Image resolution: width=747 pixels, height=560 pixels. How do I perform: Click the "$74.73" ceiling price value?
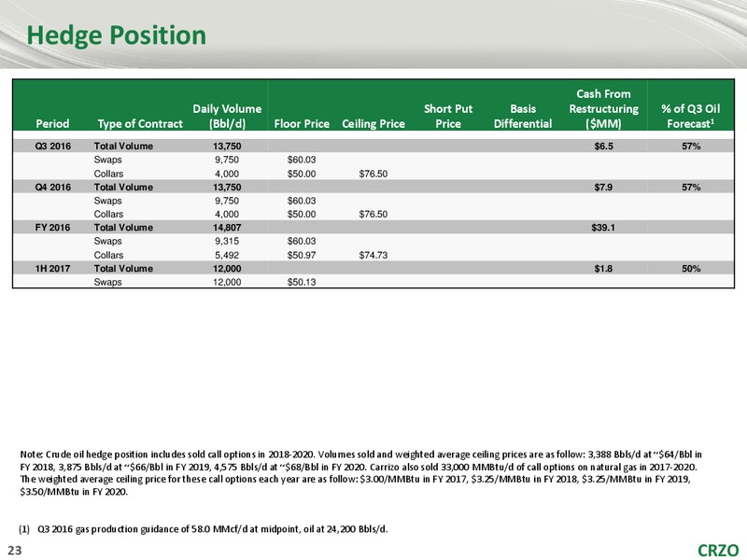(x=373, y=255)
